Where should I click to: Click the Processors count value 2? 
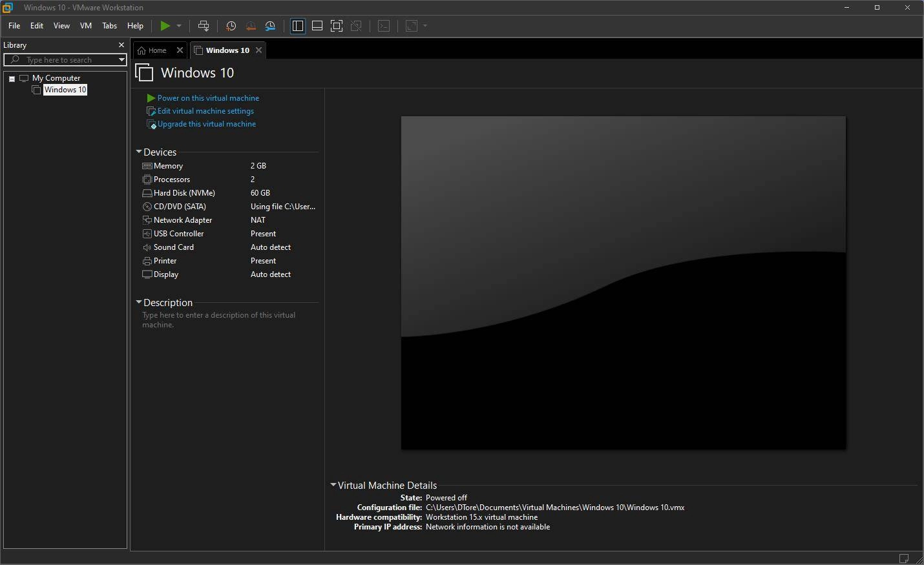(x=253, y=180)
